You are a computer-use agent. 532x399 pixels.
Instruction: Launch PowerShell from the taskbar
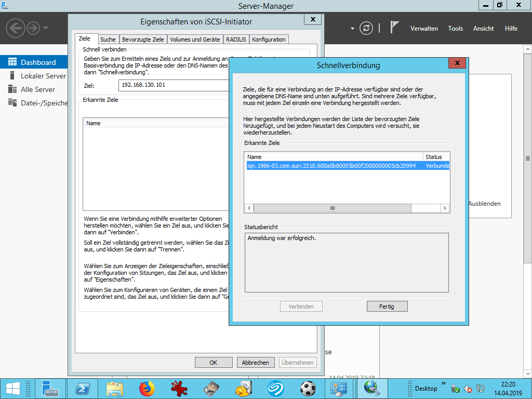click(x=83, y=389)
